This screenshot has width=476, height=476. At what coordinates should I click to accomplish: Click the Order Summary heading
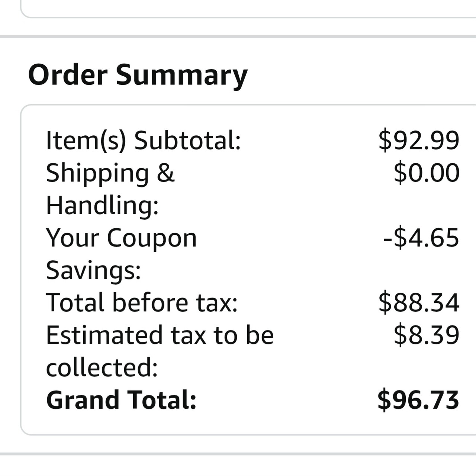coord(138,75)
